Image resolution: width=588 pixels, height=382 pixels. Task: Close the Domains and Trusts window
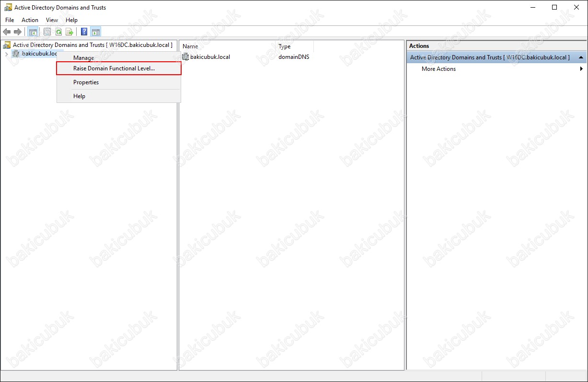pos(576,7)
